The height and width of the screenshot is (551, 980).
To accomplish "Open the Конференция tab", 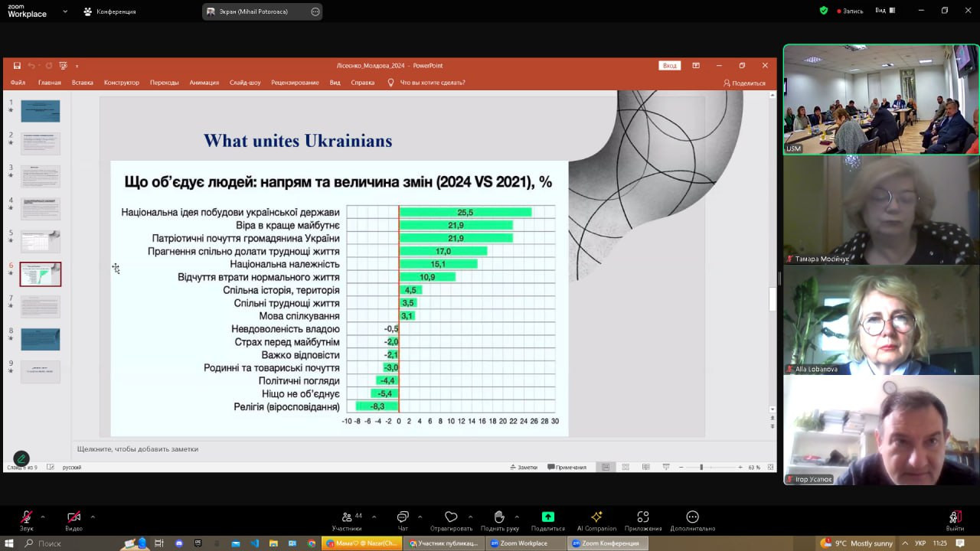I will click(109, 11).
